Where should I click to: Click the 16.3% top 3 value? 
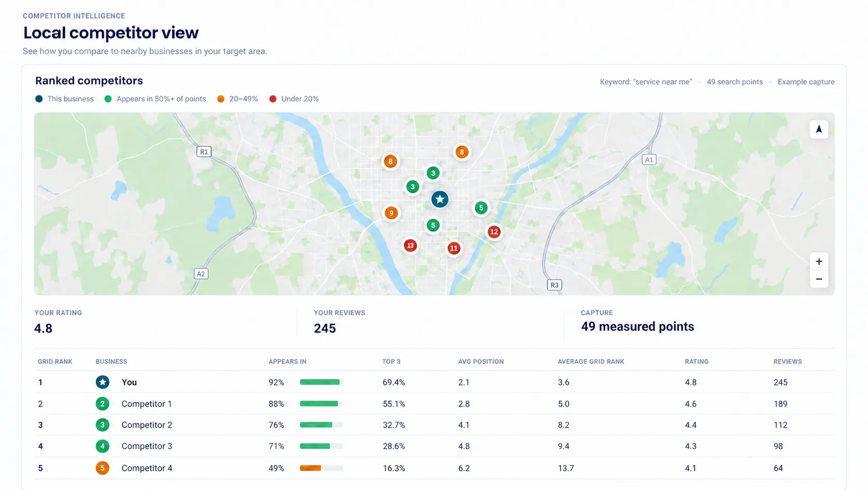coord(394,468)
